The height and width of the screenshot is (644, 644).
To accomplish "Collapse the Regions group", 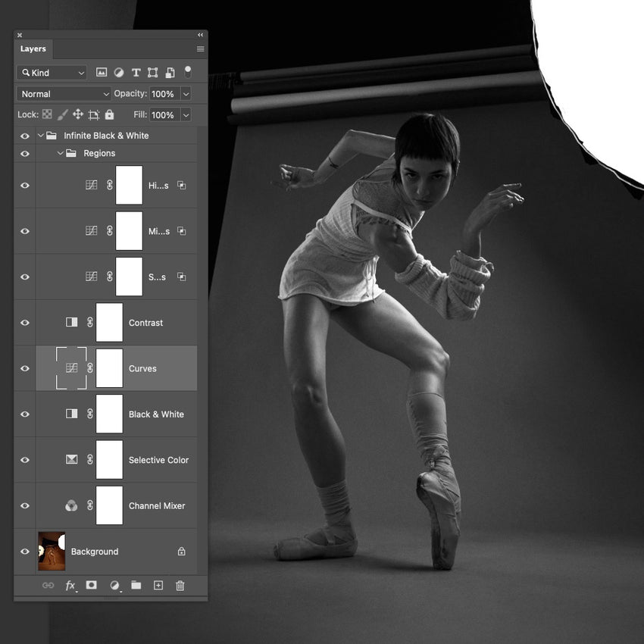I will 59,153.
